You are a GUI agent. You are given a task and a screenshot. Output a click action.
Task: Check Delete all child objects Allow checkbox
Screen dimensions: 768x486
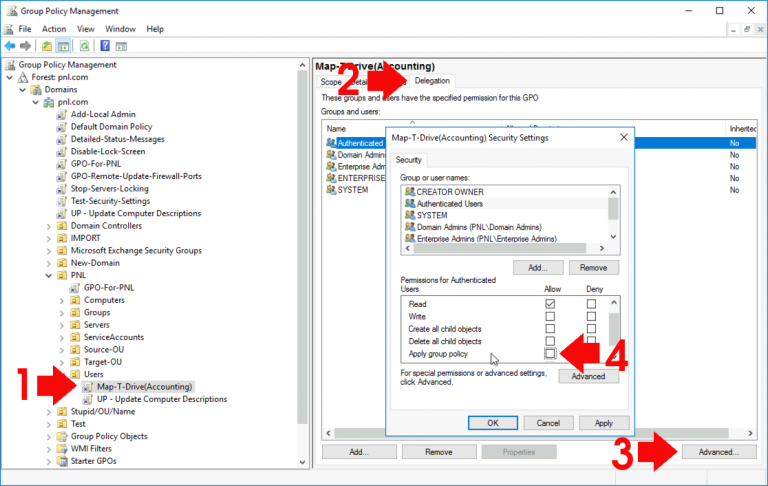550,341
